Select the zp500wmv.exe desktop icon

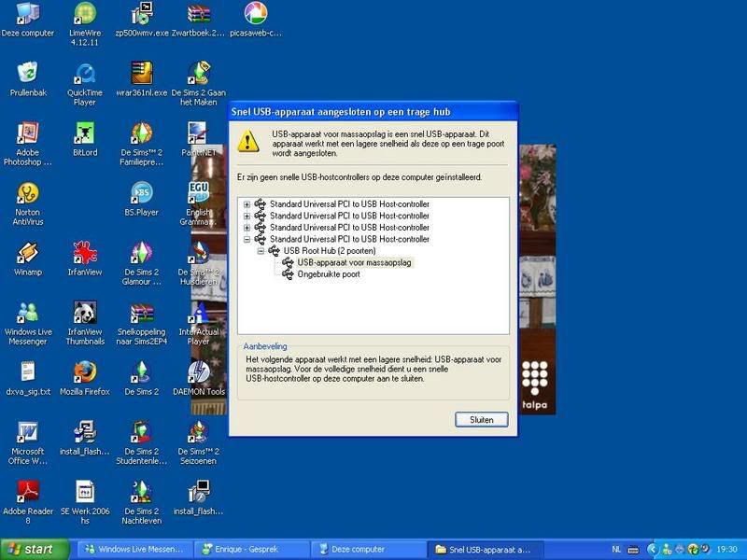(x=142, y=20)
